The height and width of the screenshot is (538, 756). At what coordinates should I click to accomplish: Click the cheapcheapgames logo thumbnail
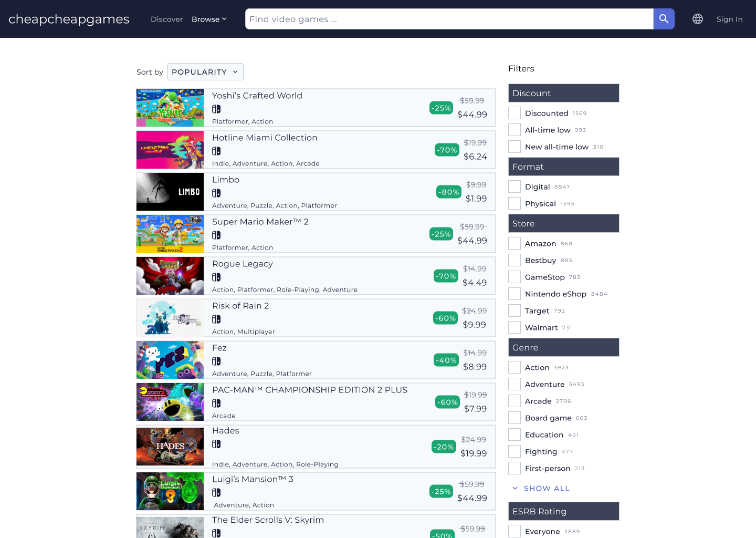68,19
